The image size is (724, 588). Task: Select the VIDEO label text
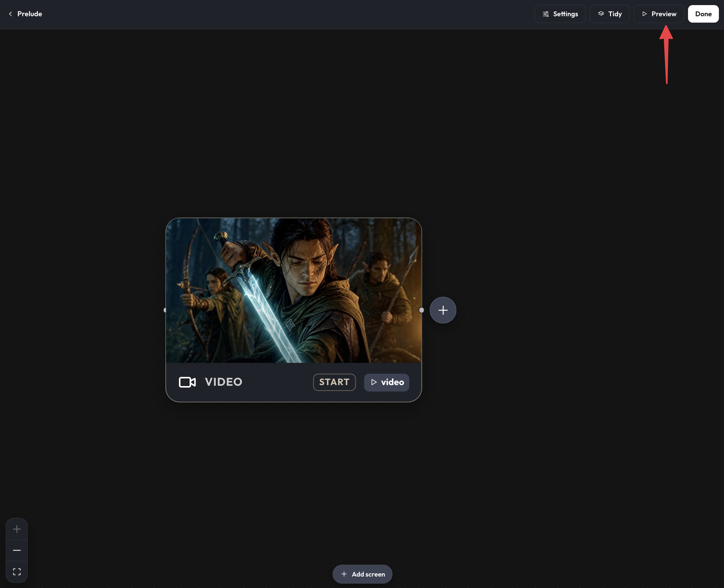[x=224, y=382]
